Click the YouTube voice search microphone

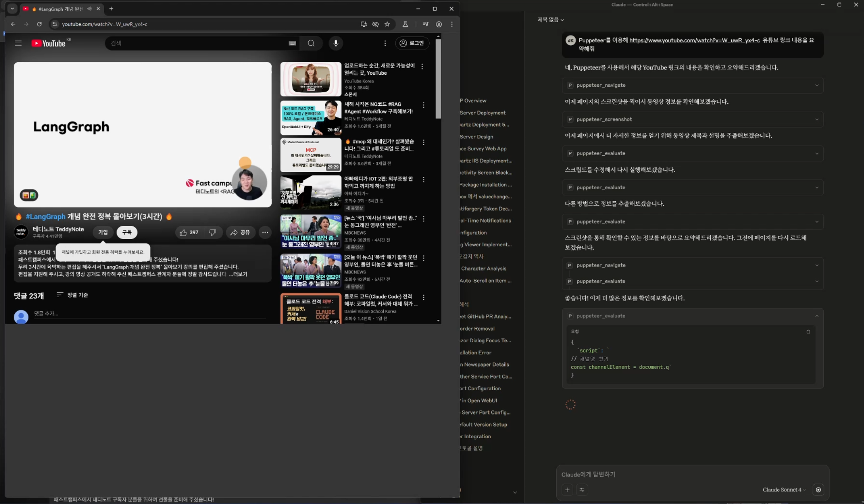click(x=336, y=43)
